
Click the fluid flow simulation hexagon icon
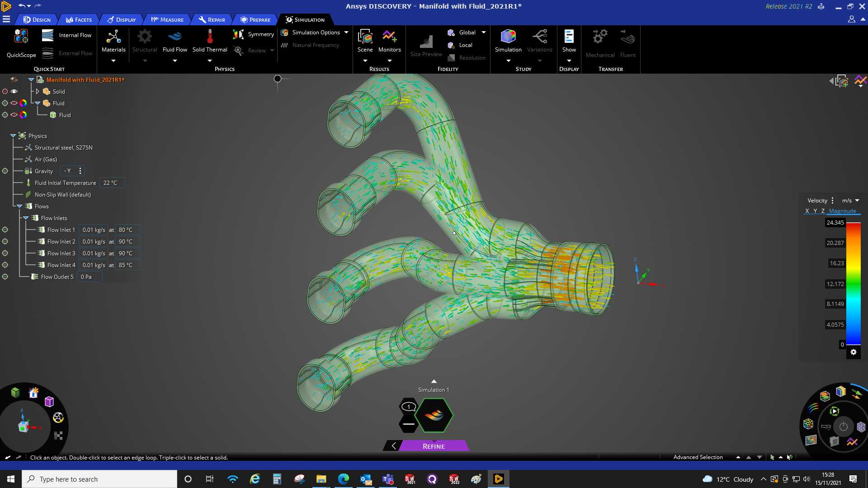pos(434,415)
